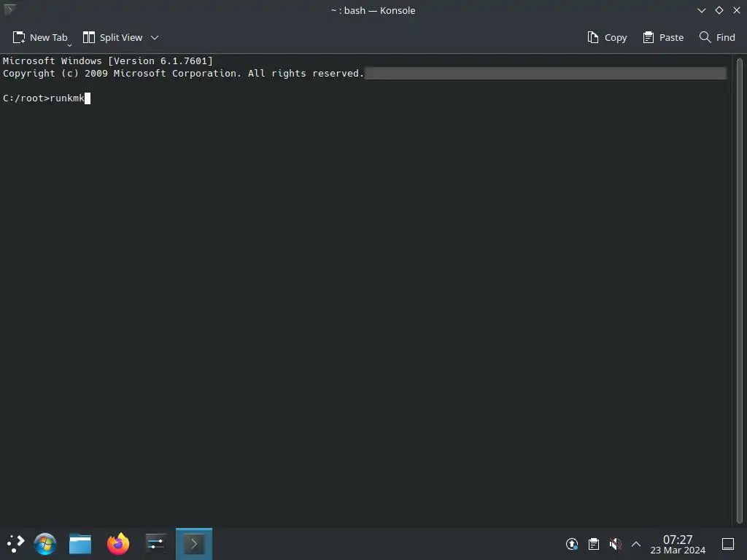Screen dimensions: 747x560
Task: Click the Microsoft Windows version text line
Action: point(108,61)
